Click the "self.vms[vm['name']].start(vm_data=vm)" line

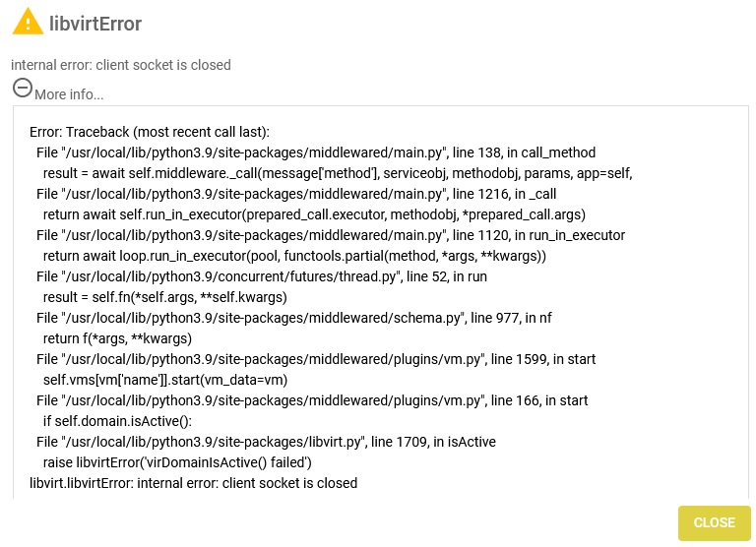[165, 381]
